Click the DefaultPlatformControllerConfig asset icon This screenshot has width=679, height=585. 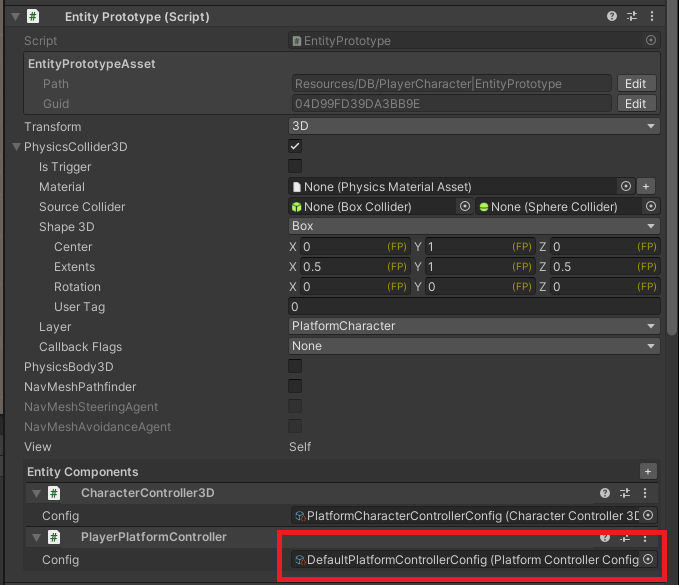(300, 560)
